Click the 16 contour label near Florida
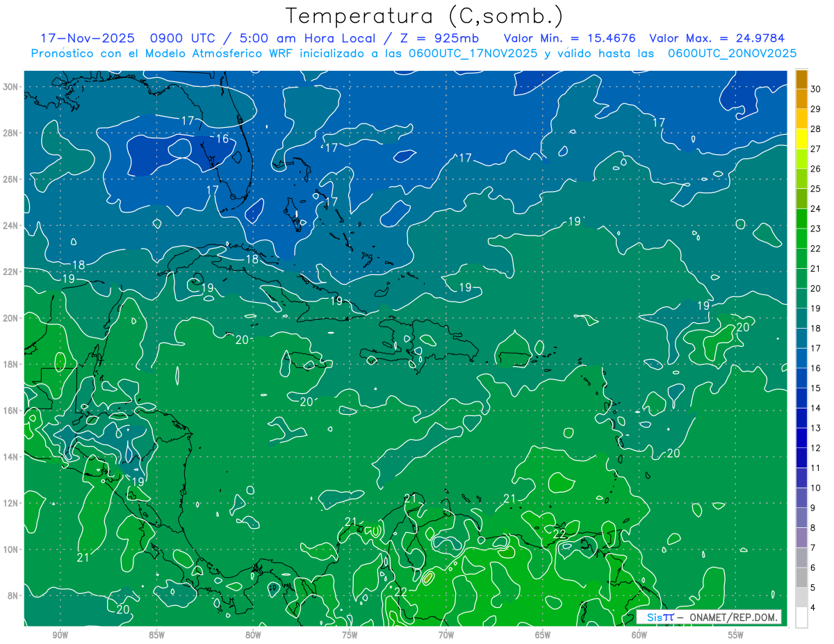Image resolution: width=834 pixels, height=644 pixels. (222, 139)
